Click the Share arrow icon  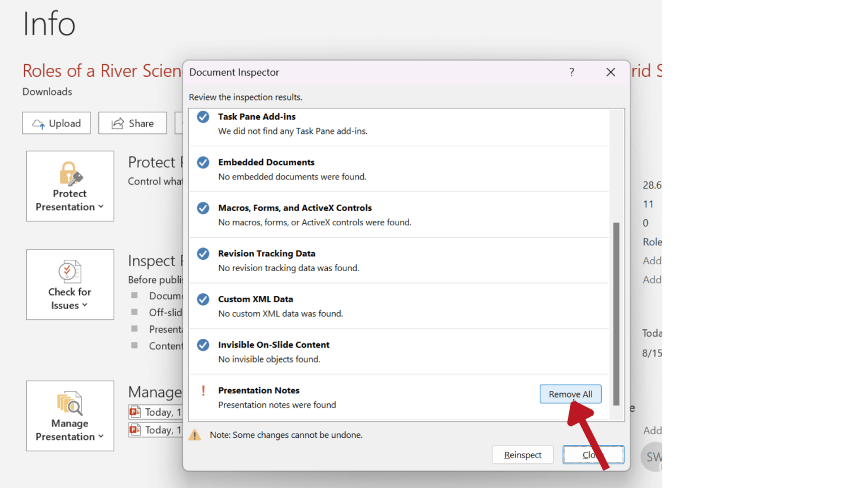118,124
